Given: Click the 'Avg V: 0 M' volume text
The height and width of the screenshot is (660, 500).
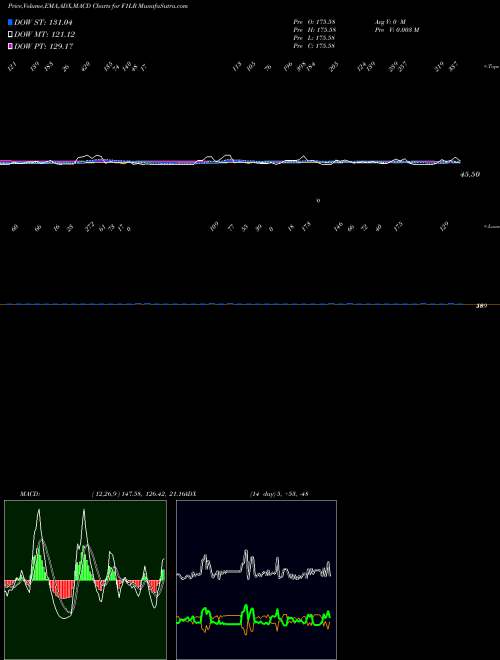Looking at the screenshot, I should coord(390,22).
